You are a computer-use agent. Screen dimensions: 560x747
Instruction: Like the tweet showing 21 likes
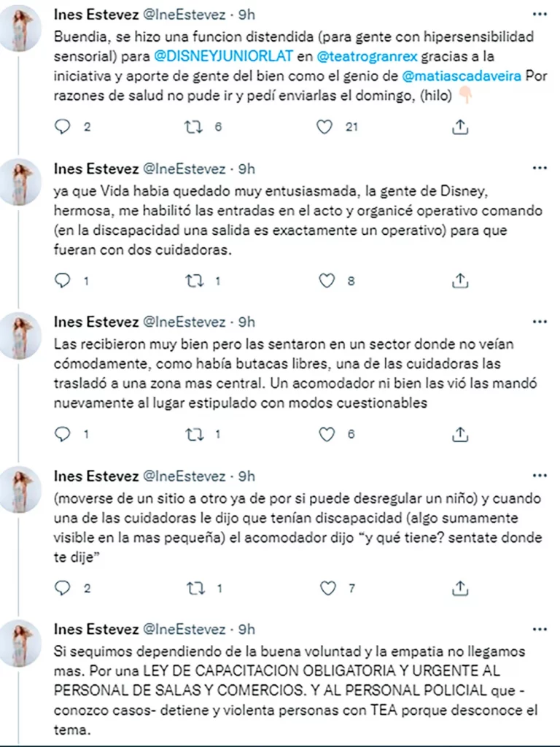pos(323,126)
